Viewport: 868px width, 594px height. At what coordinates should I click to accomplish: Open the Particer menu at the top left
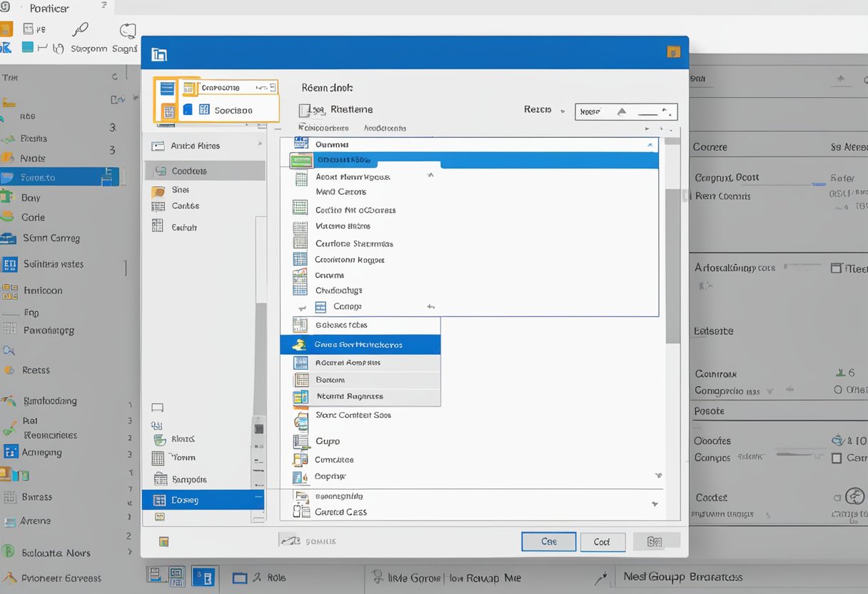(x=48, y=9)
